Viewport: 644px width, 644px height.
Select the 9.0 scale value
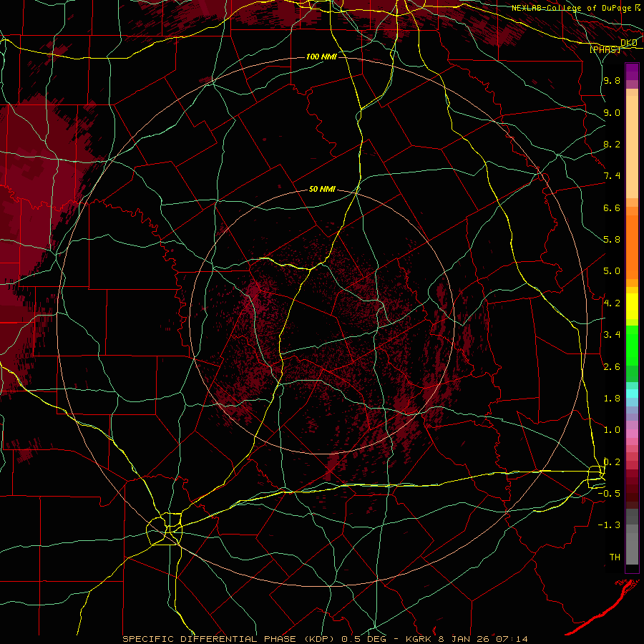coord(612,112)
